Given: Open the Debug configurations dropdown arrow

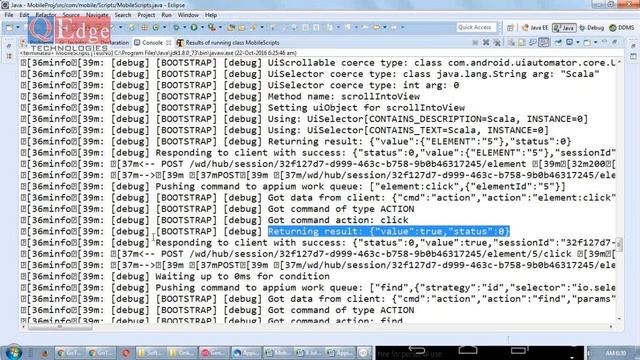Looking at the screenshot, I should pyautogui.click(x=184, y=27).
